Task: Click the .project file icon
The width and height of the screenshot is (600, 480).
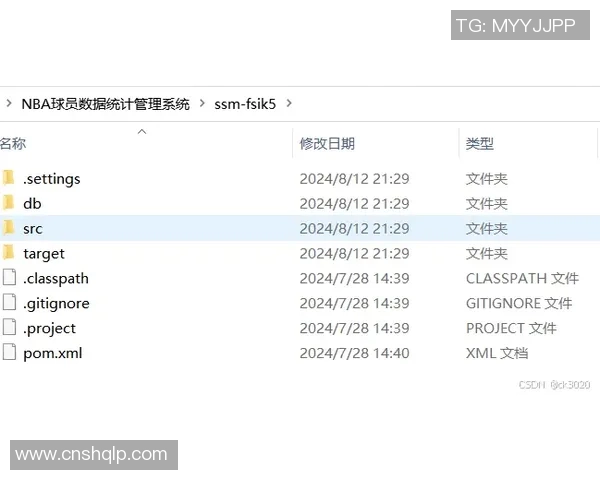Action: point(9,327)
